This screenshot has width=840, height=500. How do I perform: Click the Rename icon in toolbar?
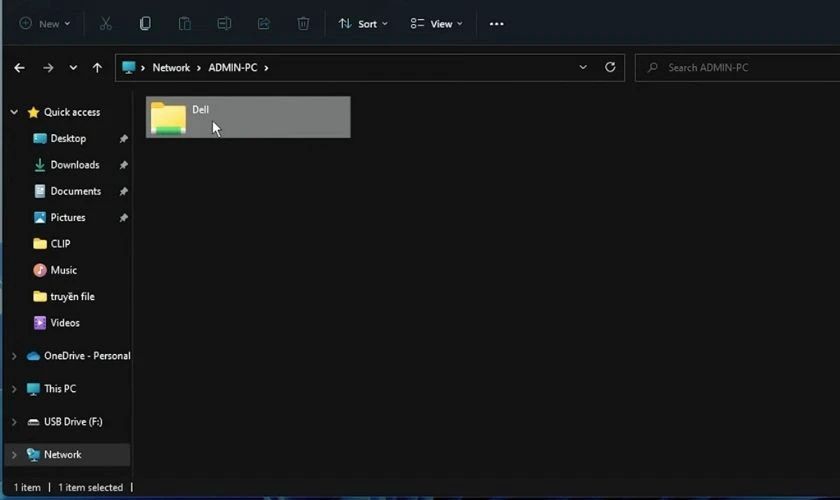[224, 23]
